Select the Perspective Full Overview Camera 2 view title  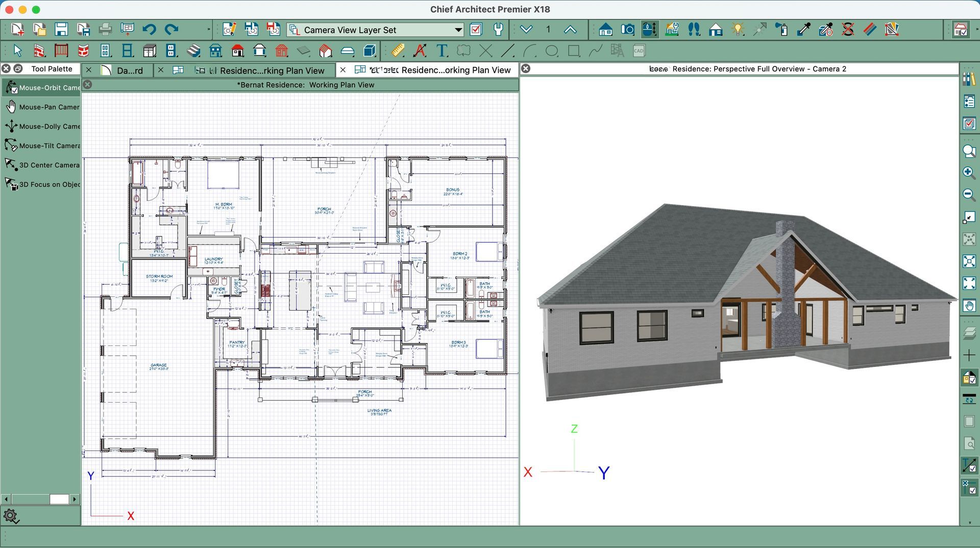click(748, 69)
